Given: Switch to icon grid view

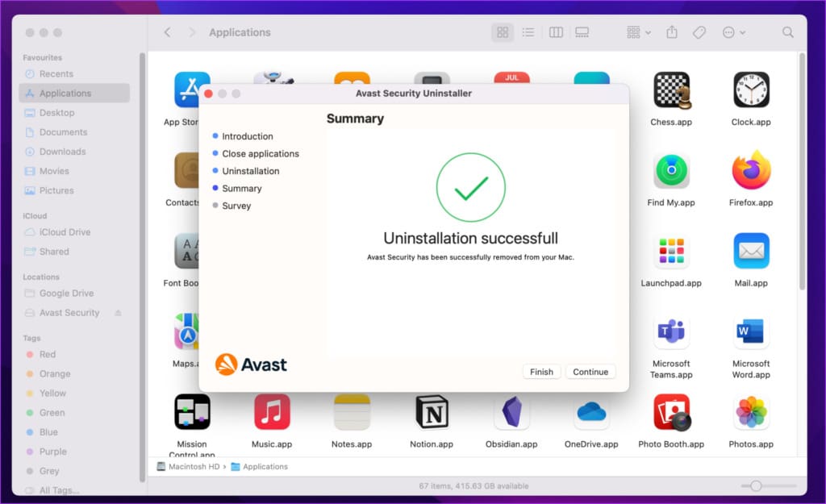Looking at the screenshot, I should (x=503, y=32).
